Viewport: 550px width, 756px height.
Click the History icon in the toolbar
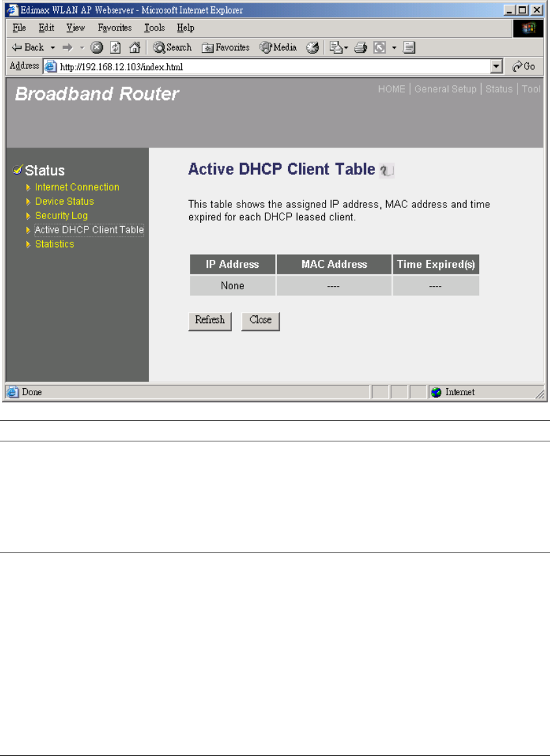(313, 47)
